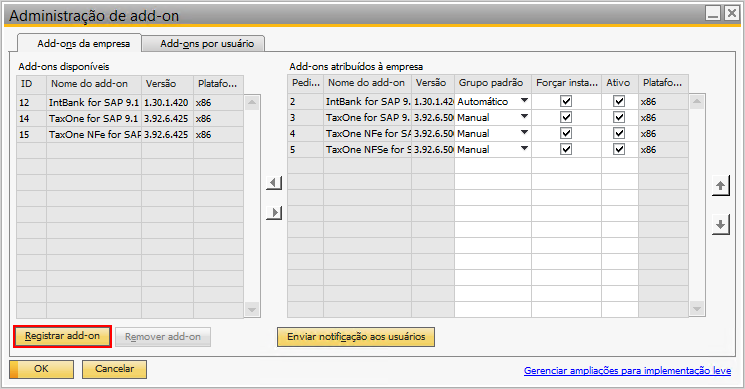Toggle Forçar instalação for TaxOne NFSe row
745x389 pixels.
[566, 149]
